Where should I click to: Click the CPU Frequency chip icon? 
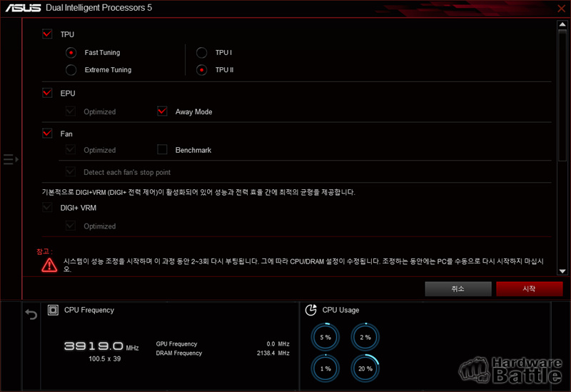[x=53, y=310]
